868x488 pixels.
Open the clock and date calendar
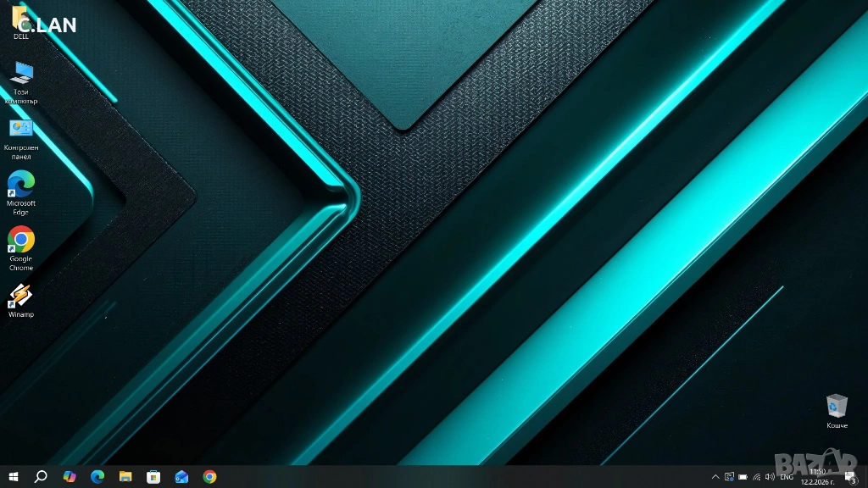[818, 477]
